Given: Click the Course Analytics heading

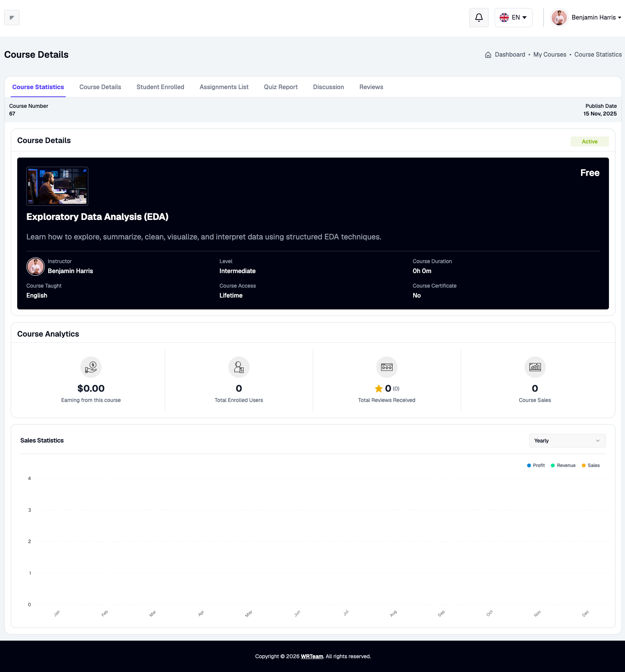Looking at the screenshot, I should 48,334.
